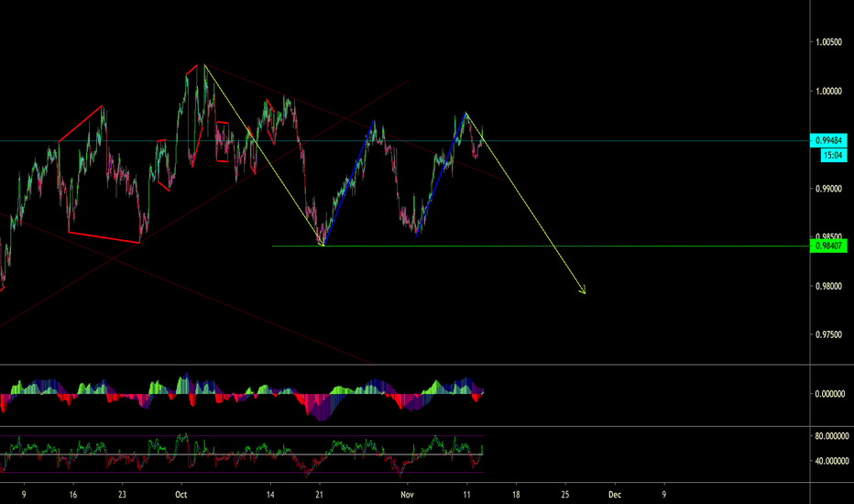Click the 40.000000 RSI axis label
The width and height of the screenshot is (854, 504).
[832, 461]
